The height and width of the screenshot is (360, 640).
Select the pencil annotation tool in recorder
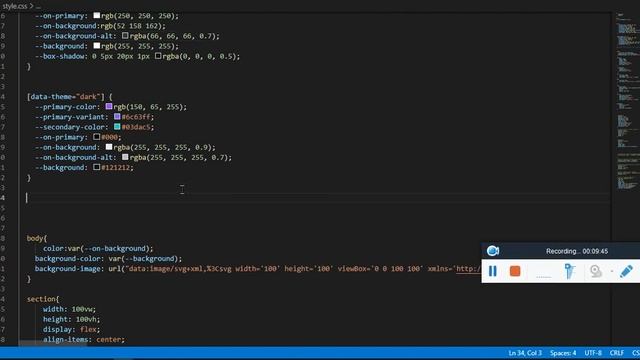pos(626,271)
